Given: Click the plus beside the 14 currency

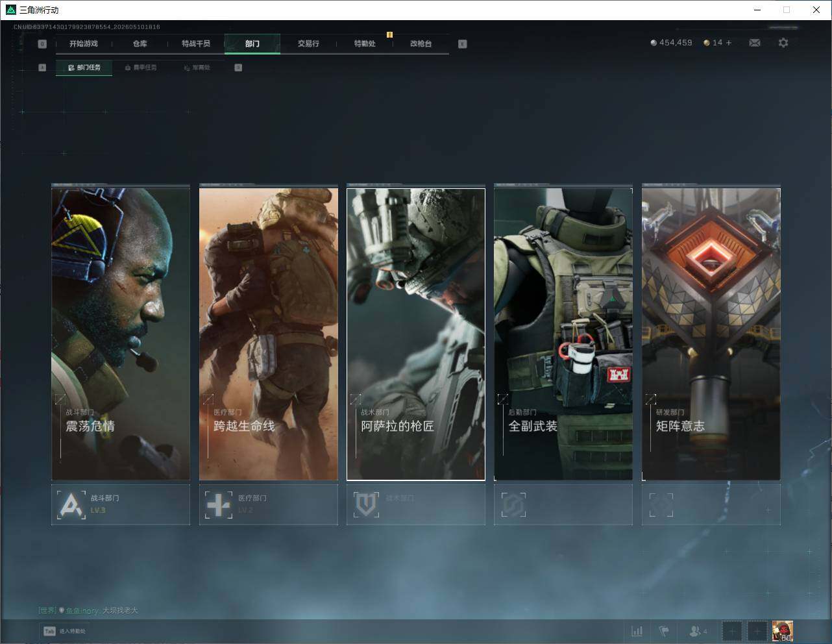Looking at the screenshot, I should (729, 43).
